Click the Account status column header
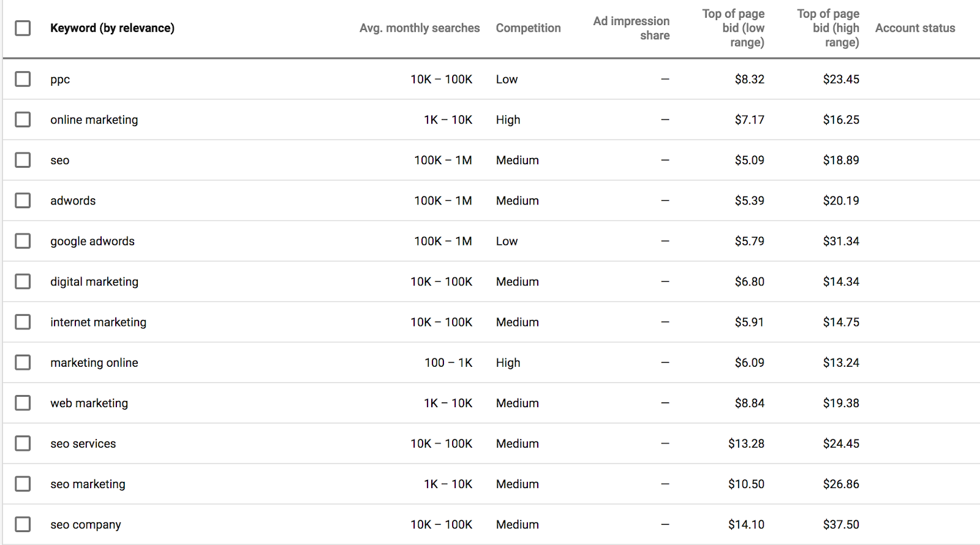The width and height of the screenshot is (980, 545). pyautogui.click(x=915, y=28)
